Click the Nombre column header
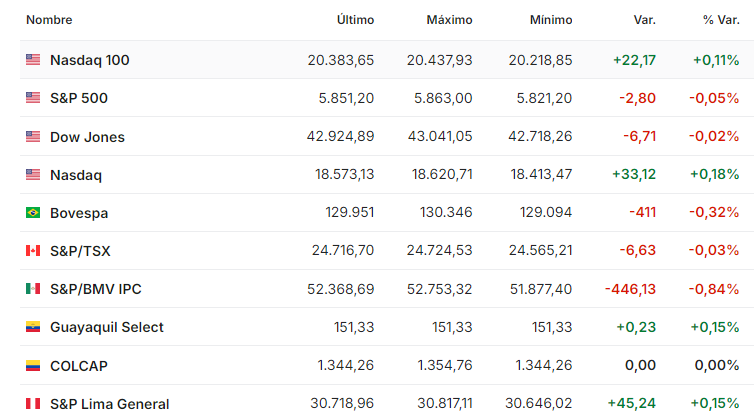 point(49,20)
